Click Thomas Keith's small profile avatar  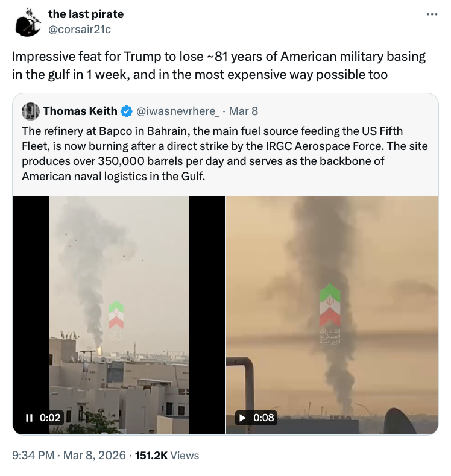30,111
